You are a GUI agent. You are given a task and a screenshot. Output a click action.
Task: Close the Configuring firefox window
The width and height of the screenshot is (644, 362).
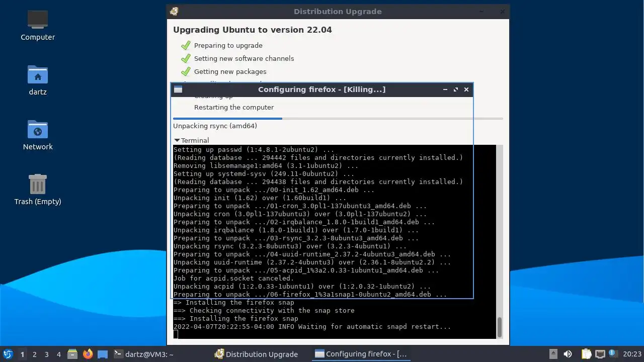[466, 89]
